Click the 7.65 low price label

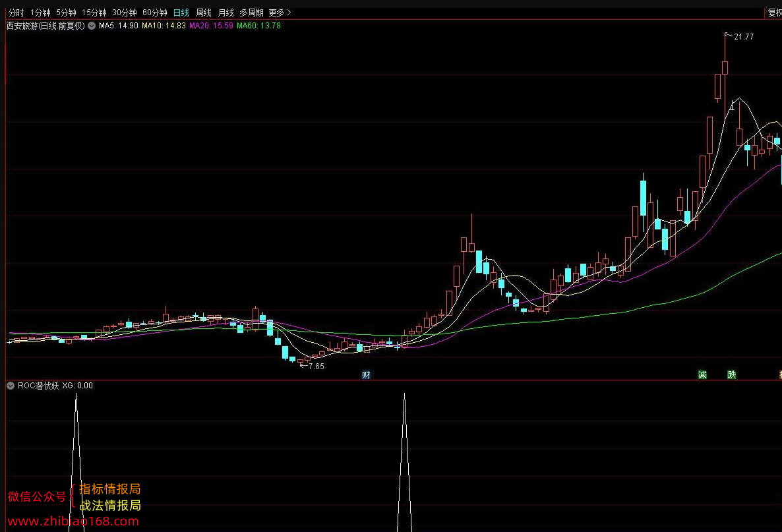coord(316,366)
